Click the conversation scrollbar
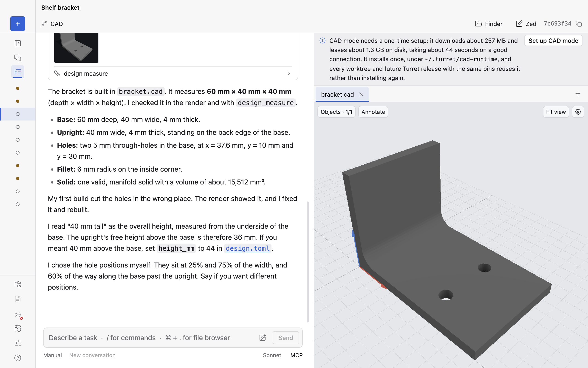The width and height of the screenshot is (588, 368). tap(308, 262)
